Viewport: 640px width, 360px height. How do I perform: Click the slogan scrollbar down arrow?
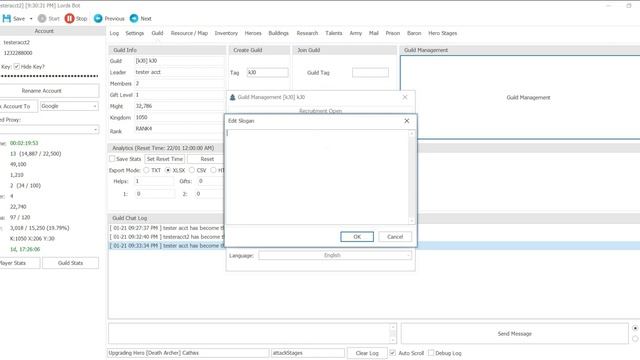411,220
